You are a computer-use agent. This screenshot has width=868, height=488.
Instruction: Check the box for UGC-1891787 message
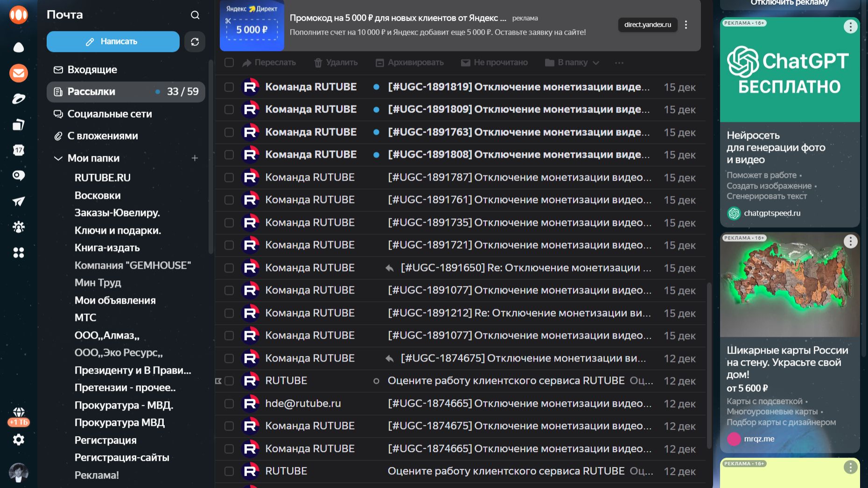(x=229, y=177)
